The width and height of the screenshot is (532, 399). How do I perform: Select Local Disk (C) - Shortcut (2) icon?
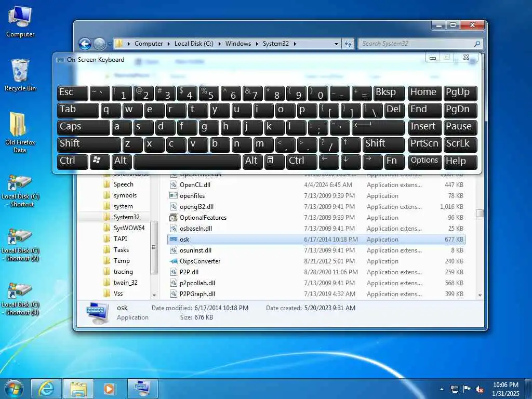20,245
